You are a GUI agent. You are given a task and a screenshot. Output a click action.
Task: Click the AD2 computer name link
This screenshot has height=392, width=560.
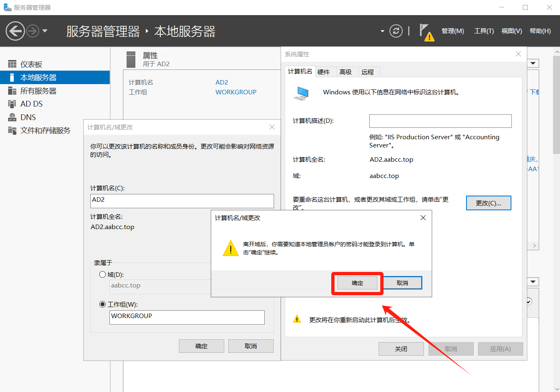(222, 82)
